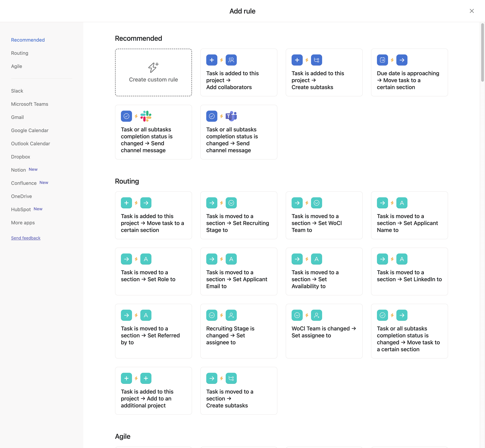Choose Task moved → Set LinkedIn to rule

pyautogui.click(x=409, y=272)
